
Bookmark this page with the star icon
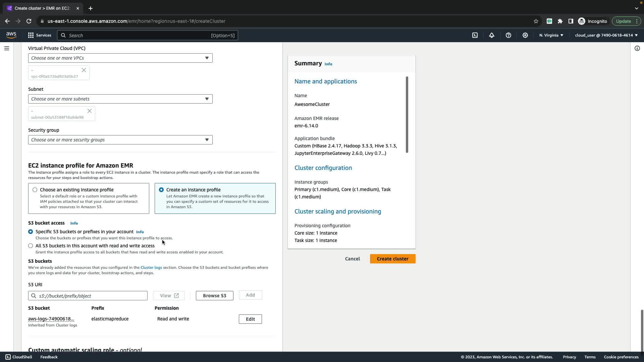[x=536, y=21]
